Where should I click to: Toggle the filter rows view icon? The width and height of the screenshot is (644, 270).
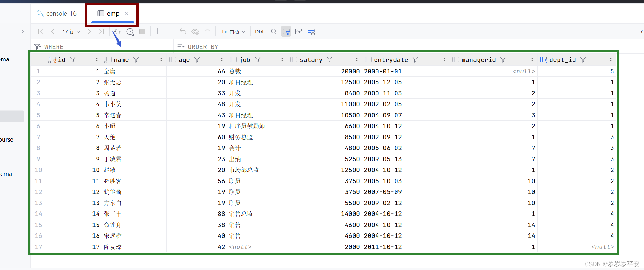point(286,31)
